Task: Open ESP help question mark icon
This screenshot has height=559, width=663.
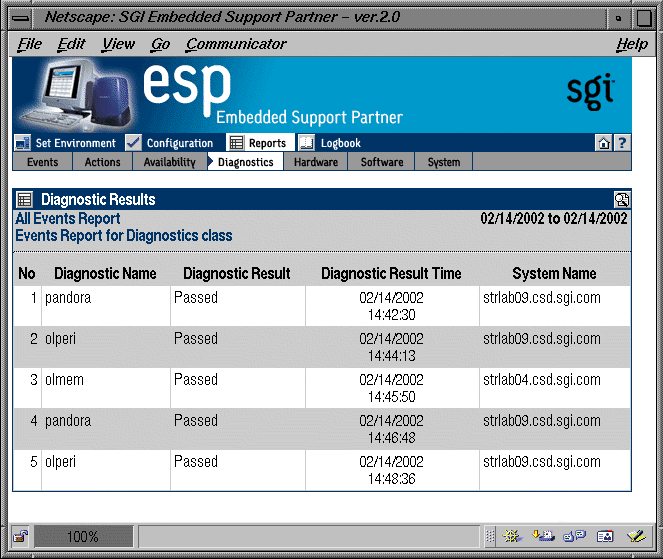Action: coord(622,143)
